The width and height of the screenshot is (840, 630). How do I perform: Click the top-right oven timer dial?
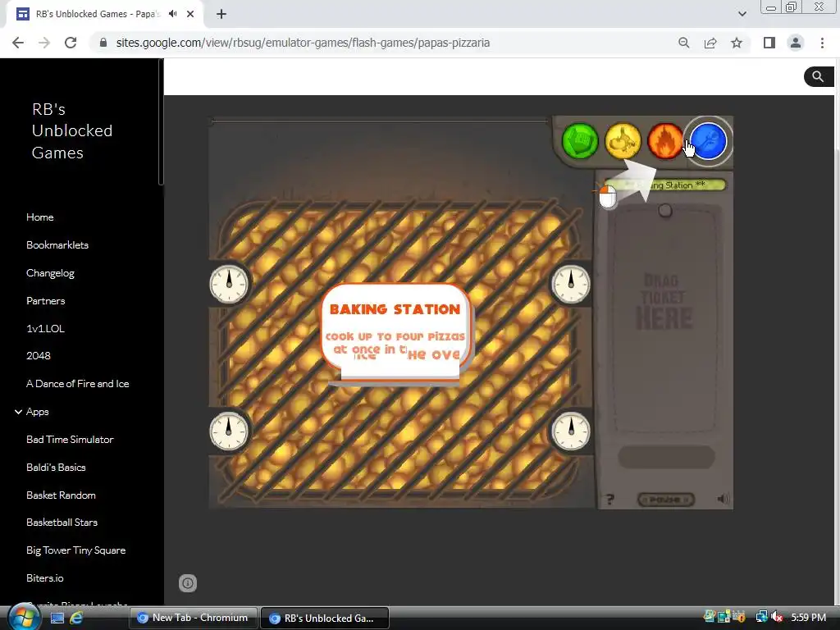(571, 284)
